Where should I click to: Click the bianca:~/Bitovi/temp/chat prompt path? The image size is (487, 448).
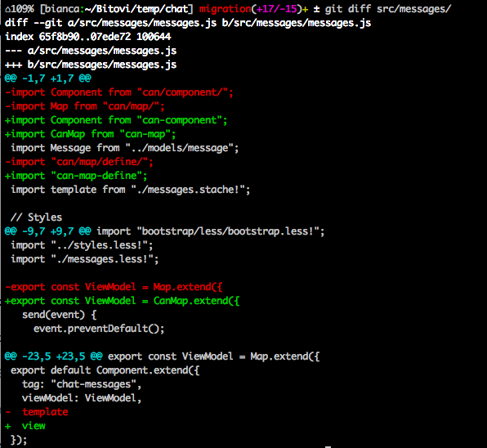pos(117,9)
